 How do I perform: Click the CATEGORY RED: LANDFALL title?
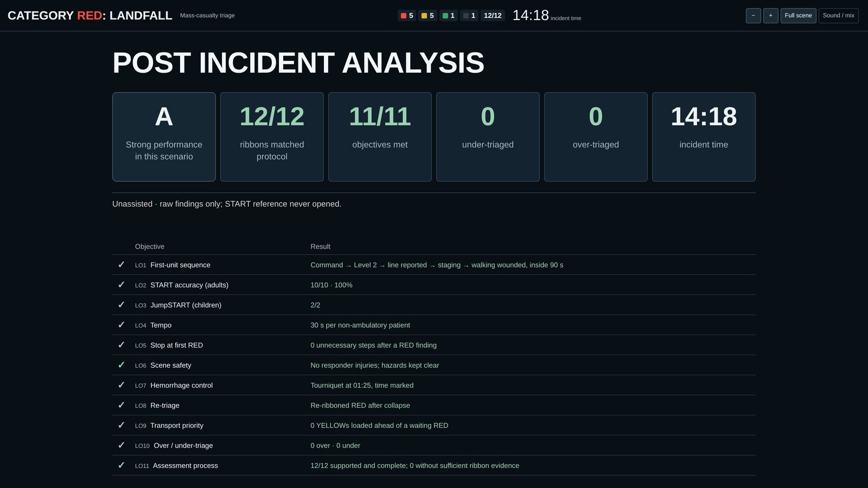point(90,16)
